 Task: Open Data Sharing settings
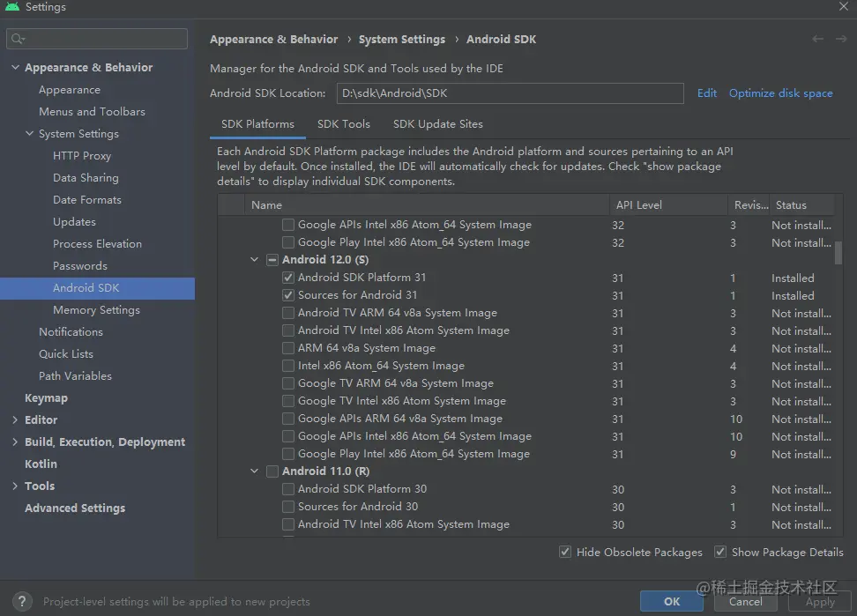[x=86, y=177]
